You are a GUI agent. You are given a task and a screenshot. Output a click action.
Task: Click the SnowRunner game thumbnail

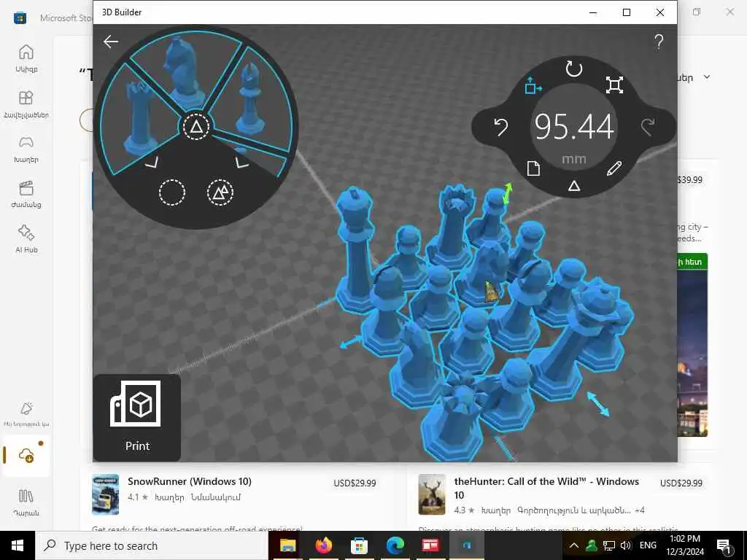click(x=105, y=494)
